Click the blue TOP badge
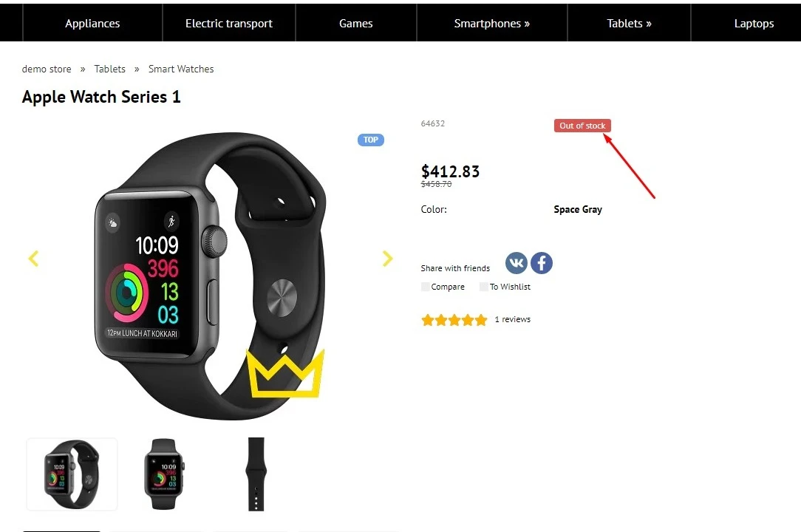This screenshot has height=532, width=801. (371, 140)
